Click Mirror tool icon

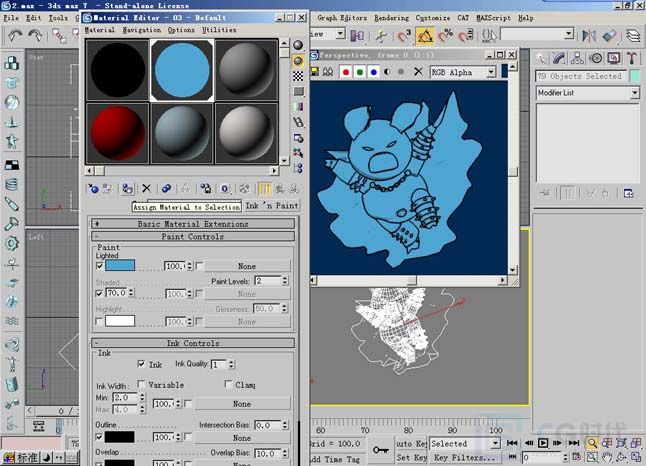coord(589,36)
